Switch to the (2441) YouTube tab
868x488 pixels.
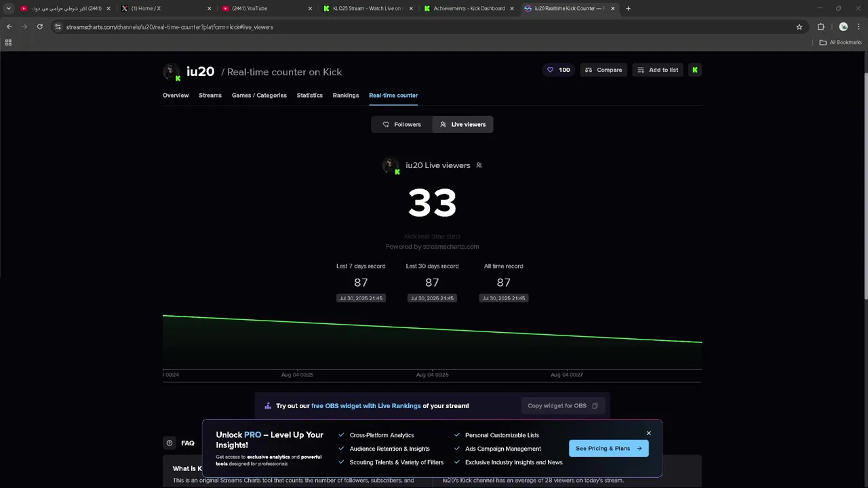pos(267,8)
